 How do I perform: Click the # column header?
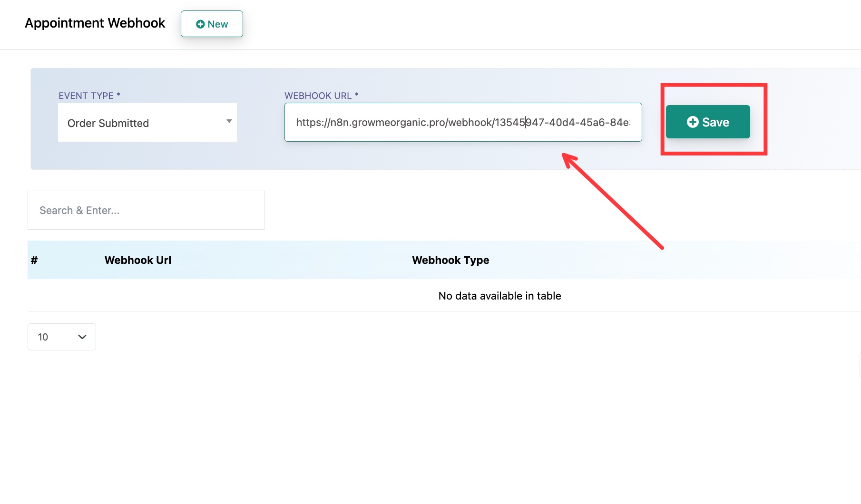click(x=34, y=260)
